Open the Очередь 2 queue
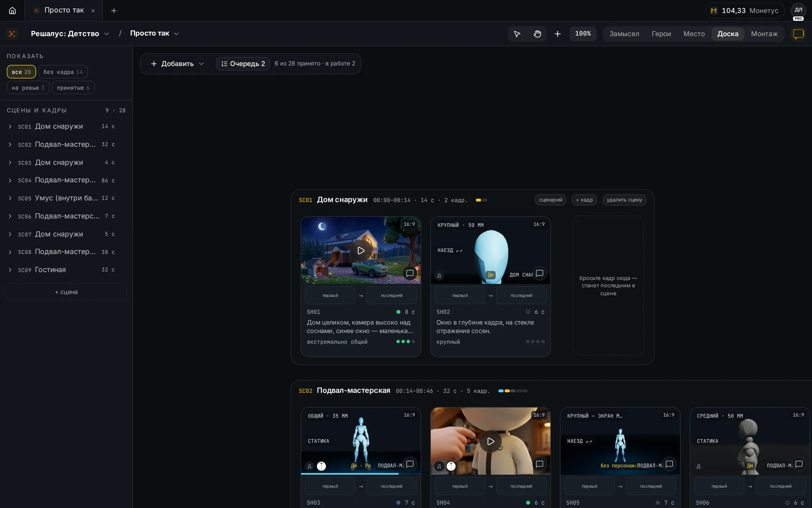The height and width of the screenshot is (508, 812). click(243, 64)
